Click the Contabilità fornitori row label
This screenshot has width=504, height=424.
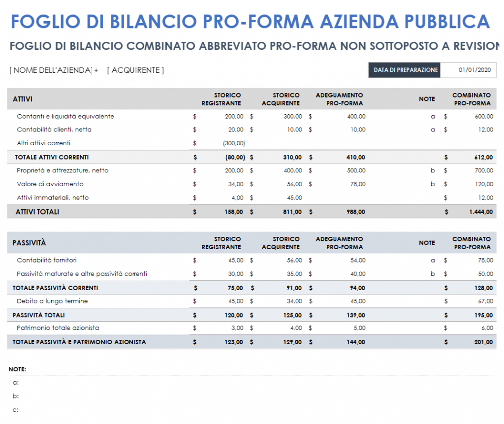click(x=47, y=260)
